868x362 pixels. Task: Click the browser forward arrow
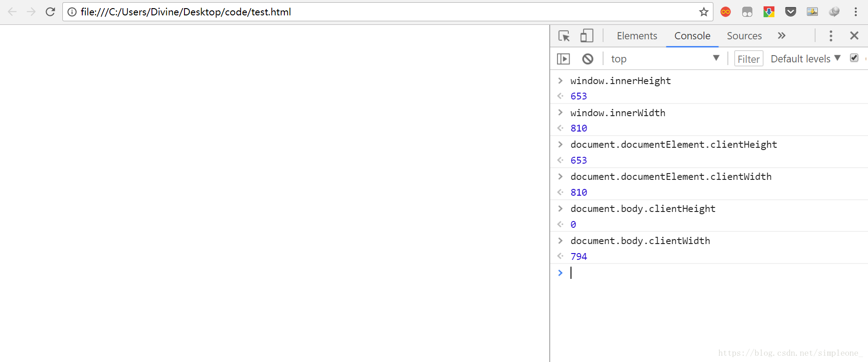[x=31, y=12]
